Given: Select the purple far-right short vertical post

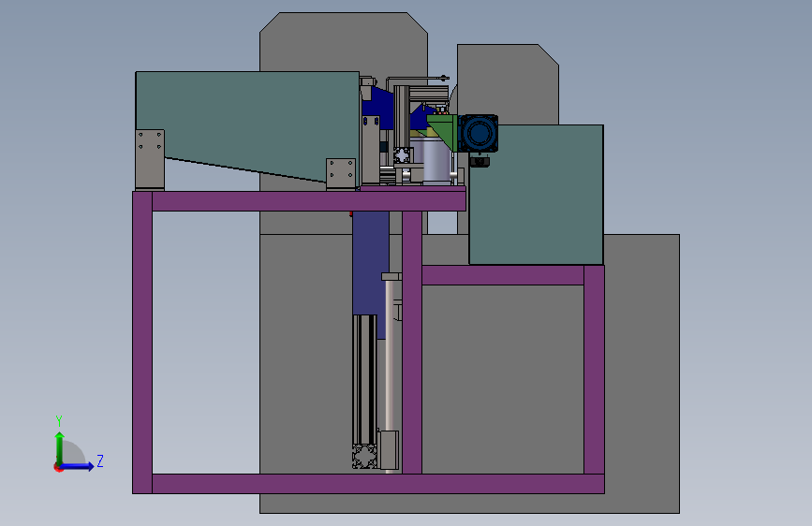Looking at the screenshot, I should tap(594, 370).
